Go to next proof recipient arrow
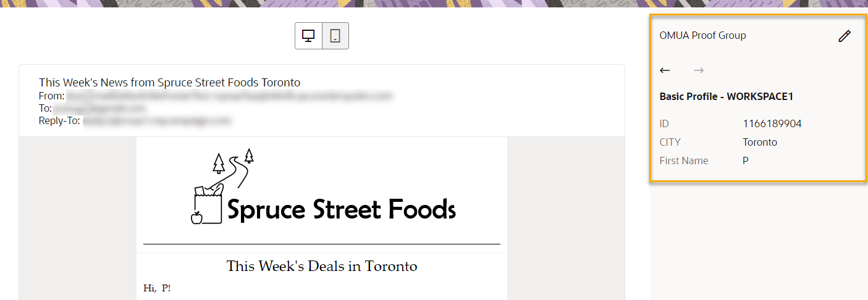 [x=699, y=70]
